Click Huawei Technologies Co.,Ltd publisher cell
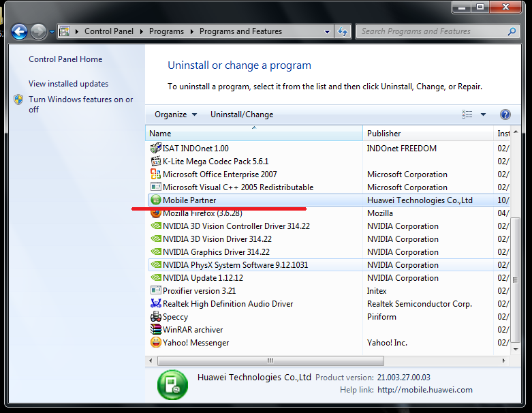The image size is (532, 413). coord(420,200)
